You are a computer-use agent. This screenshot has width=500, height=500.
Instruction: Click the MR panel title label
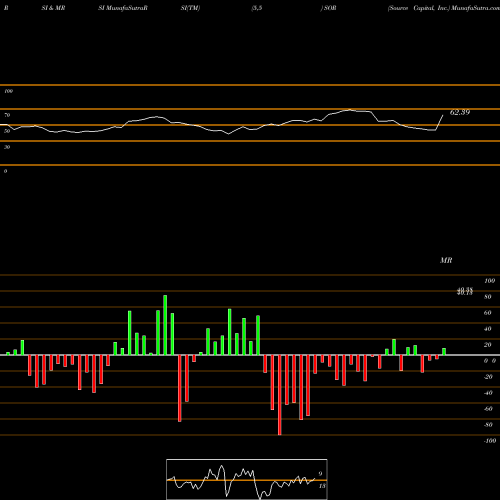[x=446, y=260]
